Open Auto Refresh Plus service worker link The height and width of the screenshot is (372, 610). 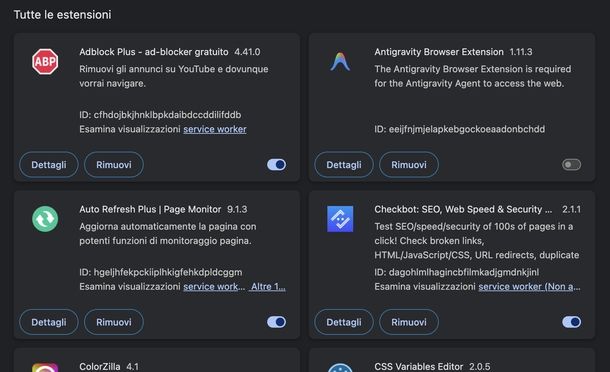pos(214,286)
